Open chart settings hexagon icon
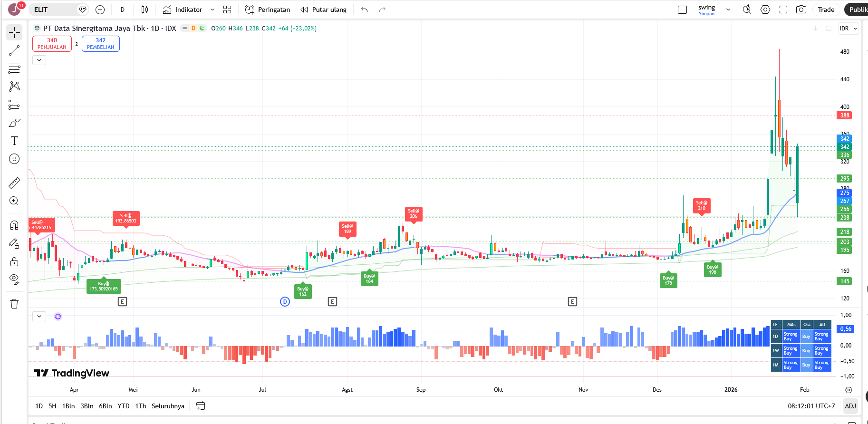This screenshot has width=868, height=424. pos(765,10)
